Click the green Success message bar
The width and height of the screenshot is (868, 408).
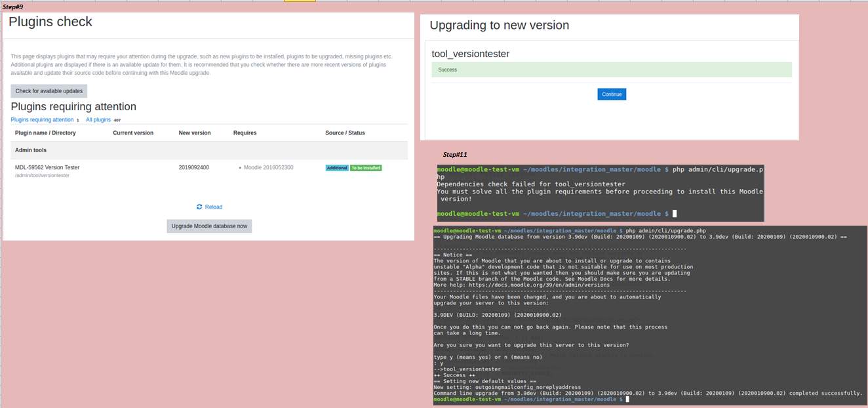(612, 70)
